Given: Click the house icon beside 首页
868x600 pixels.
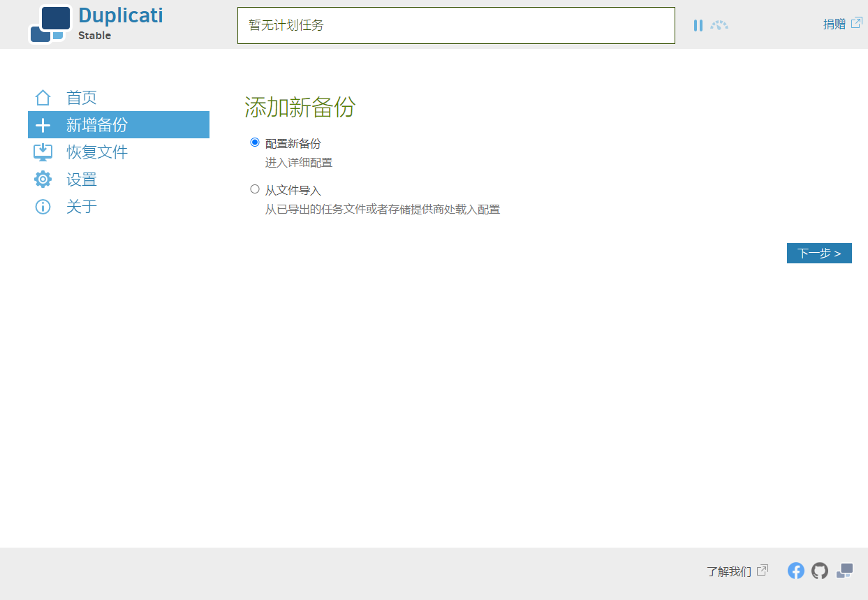Looking at the screenshot, I should coord(43,98).
